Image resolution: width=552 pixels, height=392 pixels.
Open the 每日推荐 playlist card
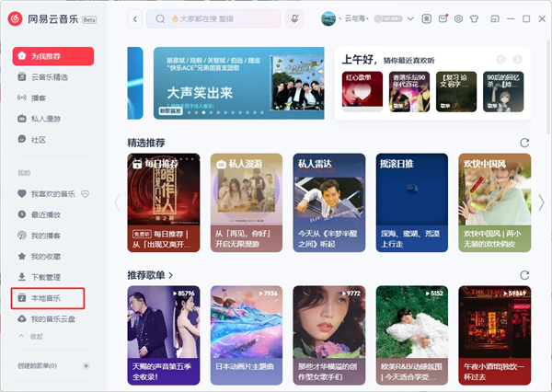coord(164,202)
